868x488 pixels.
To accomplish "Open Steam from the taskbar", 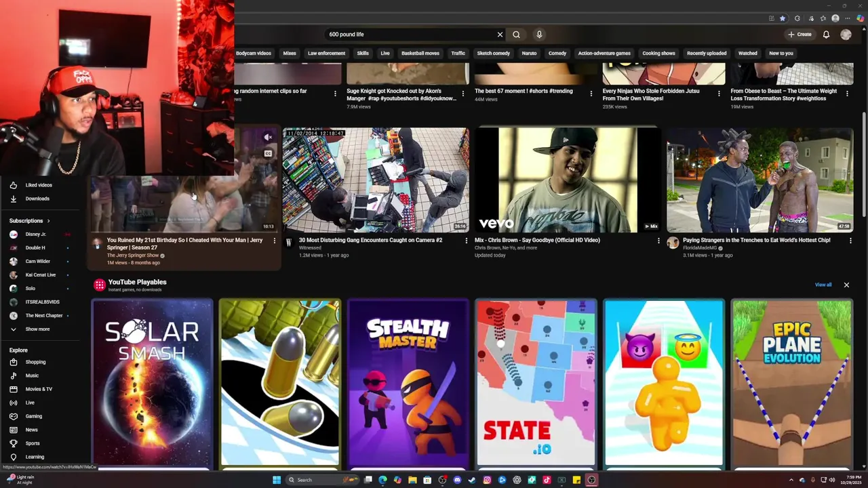I will [472, 480].
